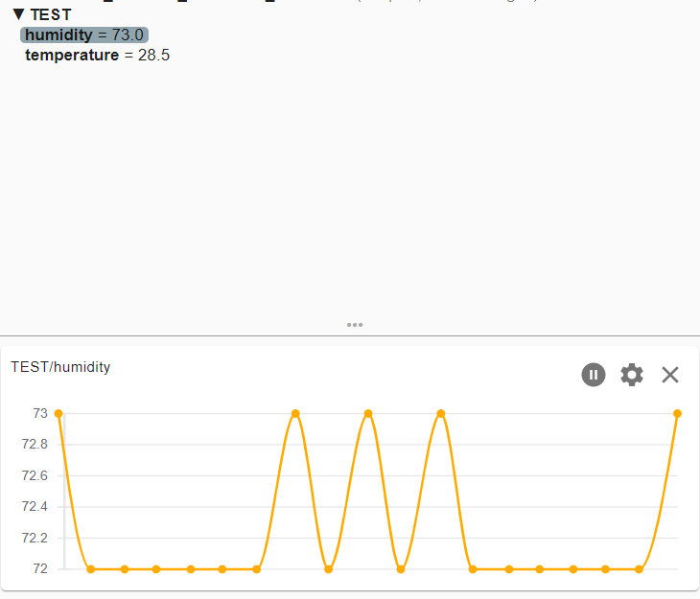
Task: Click valley point between first two peaks
Action: pos(329,569)
